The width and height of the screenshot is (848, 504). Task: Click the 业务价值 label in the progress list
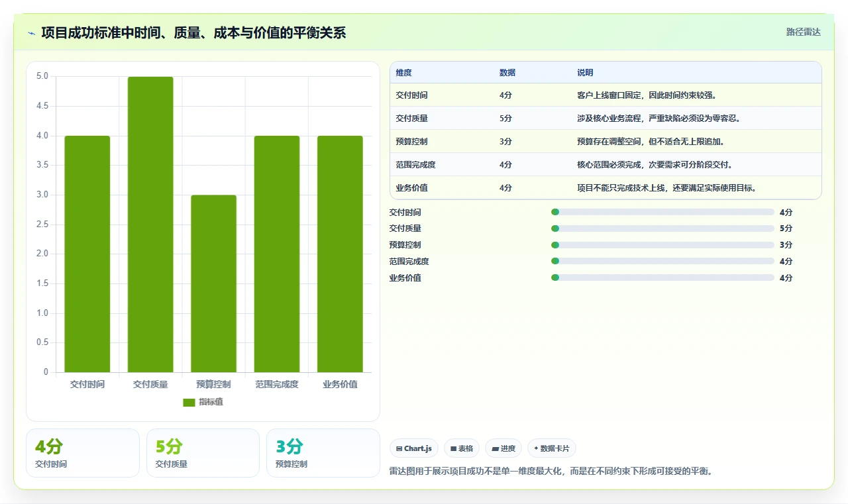pos(405,278)
